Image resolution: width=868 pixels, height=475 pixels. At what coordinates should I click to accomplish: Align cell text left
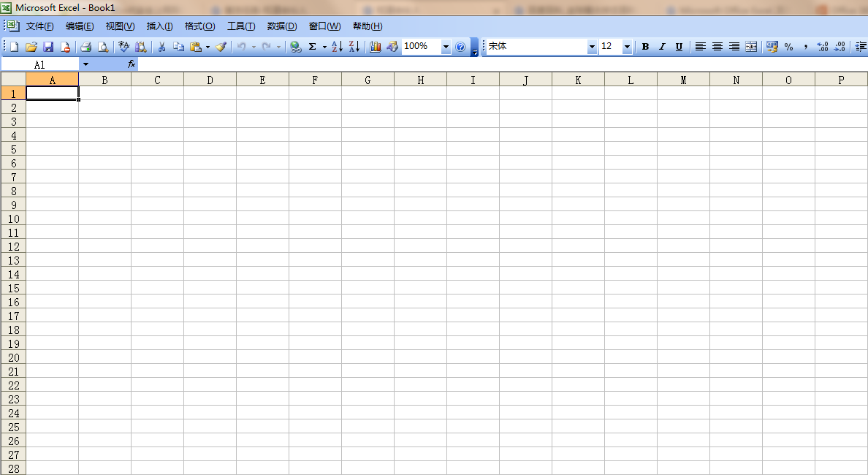click(700, 47)
